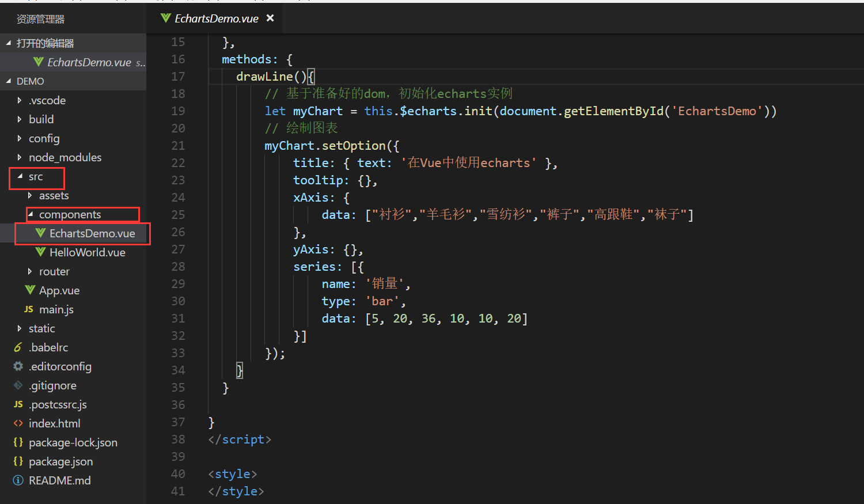This screenshot has height=504, width=864.
Task: Click the opening <style> tag
Action: [232, 474]
